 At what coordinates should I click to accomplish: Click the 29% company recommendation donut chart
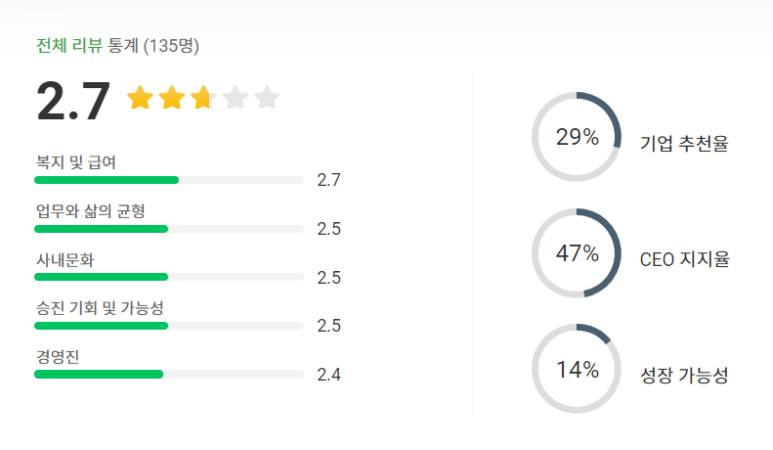(x=576, y=137)
